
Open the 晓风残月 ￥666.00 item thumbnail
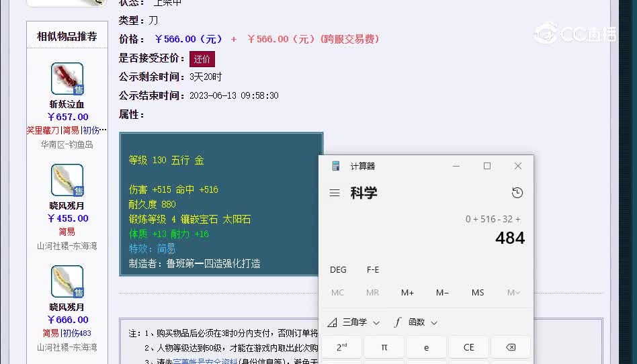click(67, 281)
